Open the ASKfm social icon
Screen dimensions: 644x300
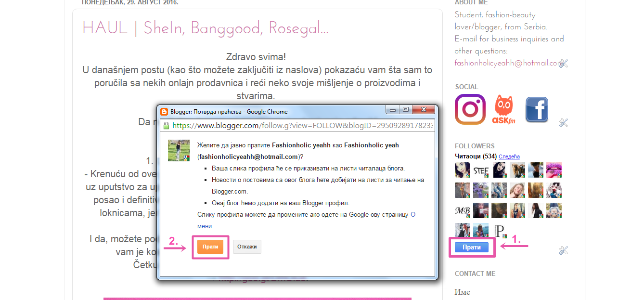tap(503, 110)
